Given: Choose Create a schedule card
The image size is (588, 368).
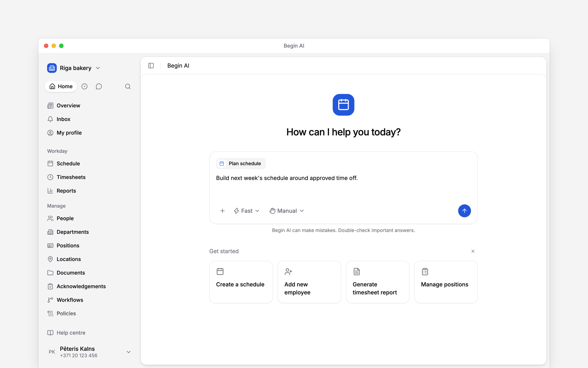Looking at the screenshot, I should [x=241, y=282].
